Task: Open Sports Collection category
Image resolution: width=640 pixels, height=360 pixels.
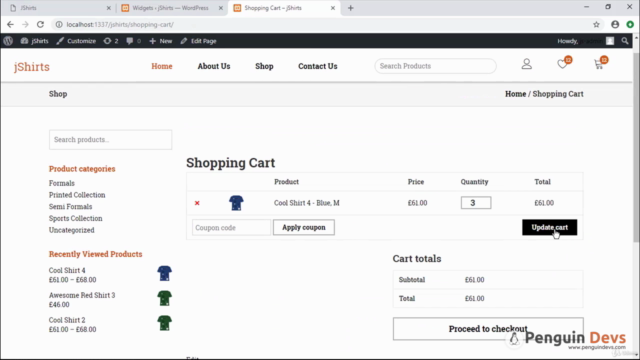Action: [76, 218]
